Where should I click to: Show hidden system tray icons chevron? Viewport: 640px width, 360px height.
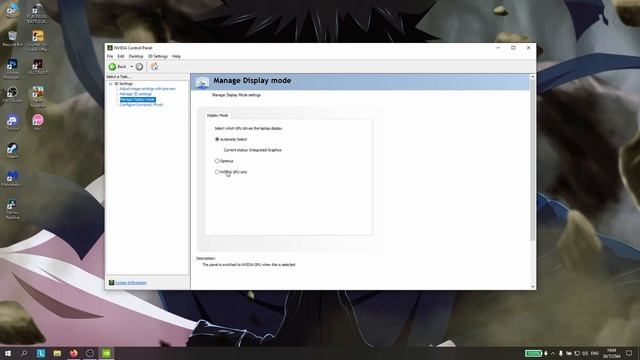(x=553, y=353)
